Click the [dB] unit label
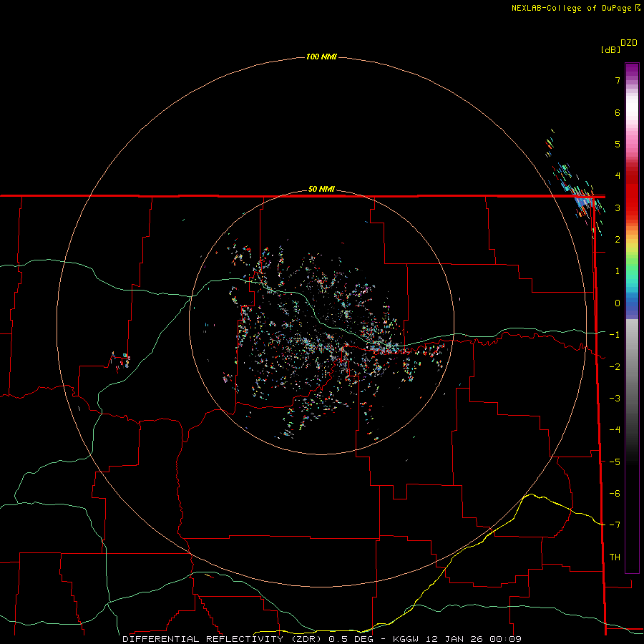 611,49
